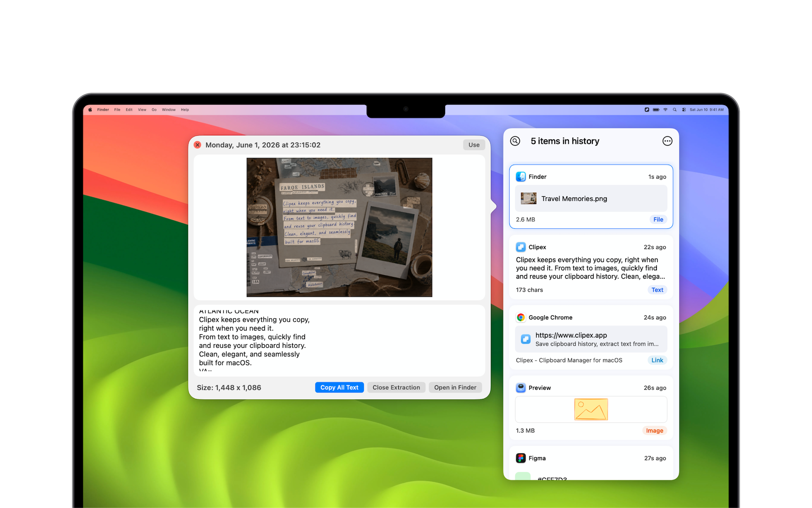The height and width of the screenshot is (508, 812).
Task: Click the extracted line 'right when you need it.'
Action: click(236, 328)
